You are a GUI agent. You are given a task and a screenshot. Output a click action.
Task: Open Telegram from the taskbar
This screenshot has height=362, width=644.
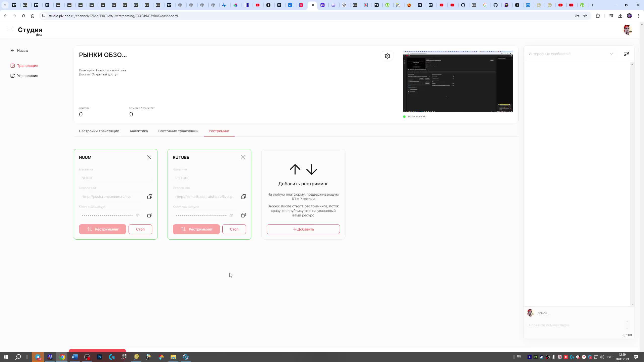(38, 357)
